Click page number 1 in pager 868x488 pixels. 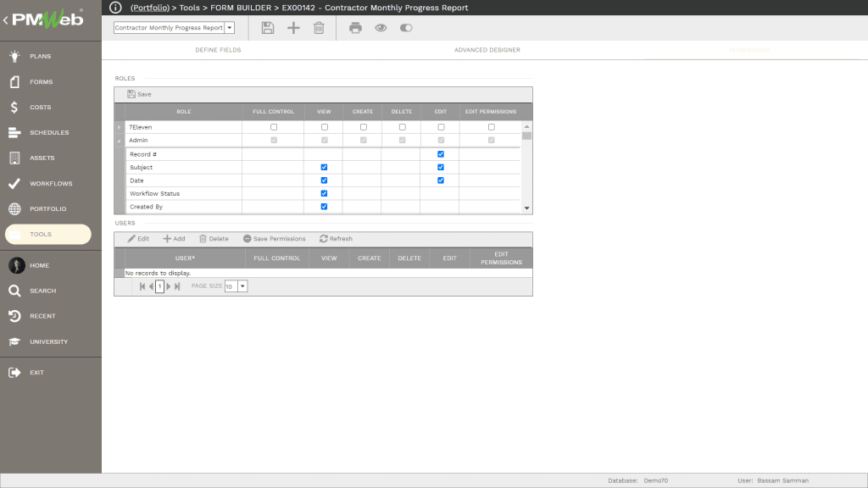pos(159,286)
